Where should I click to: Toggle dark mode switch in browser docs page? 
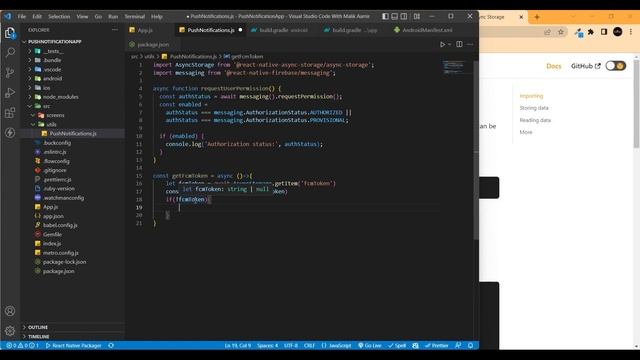pos(616,66)
